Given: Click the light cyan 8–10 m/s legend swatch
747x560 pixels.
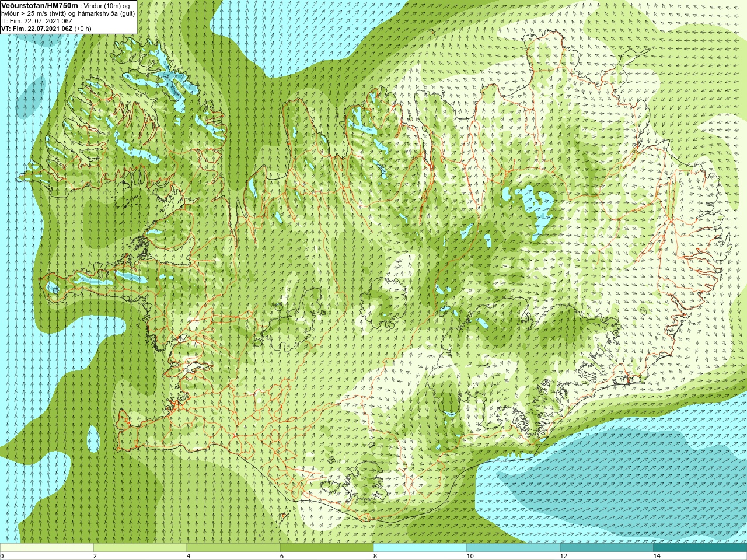Looking at the screenshot, I should [420, 548].
